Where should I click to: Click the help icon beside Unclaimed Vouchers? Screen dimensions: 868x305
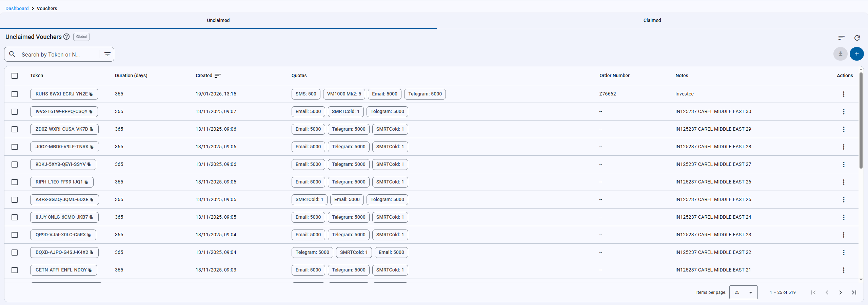(66, 37)
